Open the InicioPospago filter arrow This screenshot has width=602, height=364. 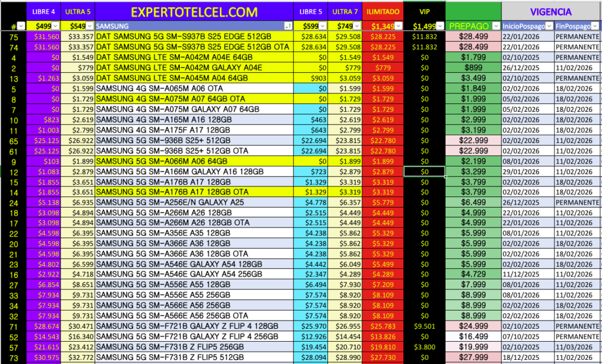click(548, 26)
